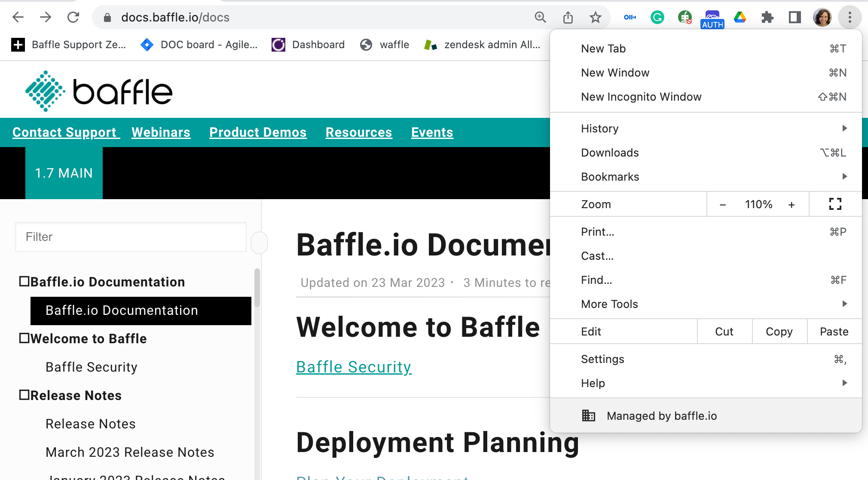
Task: Open the Product Demos link
Action: point(258,132)
